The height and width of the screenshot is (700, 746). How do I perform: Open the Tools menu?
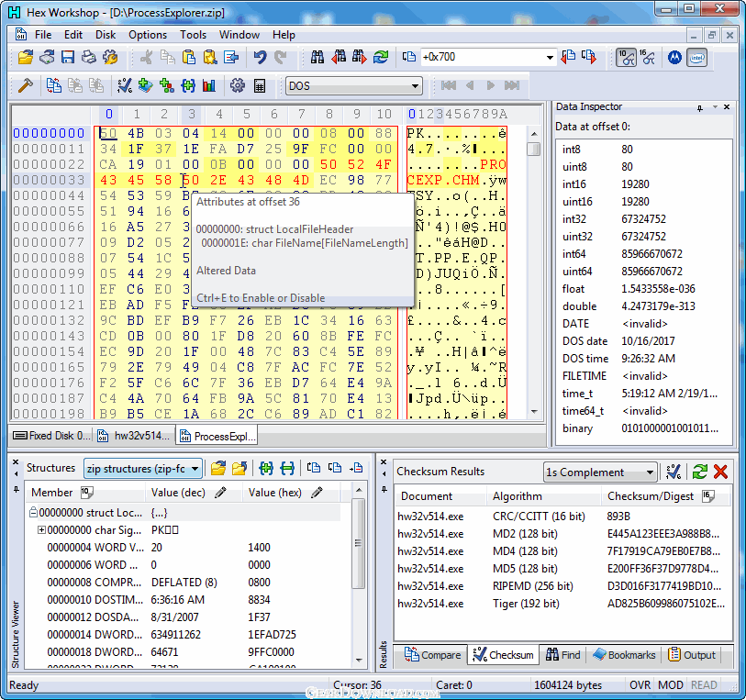[193, 35]
